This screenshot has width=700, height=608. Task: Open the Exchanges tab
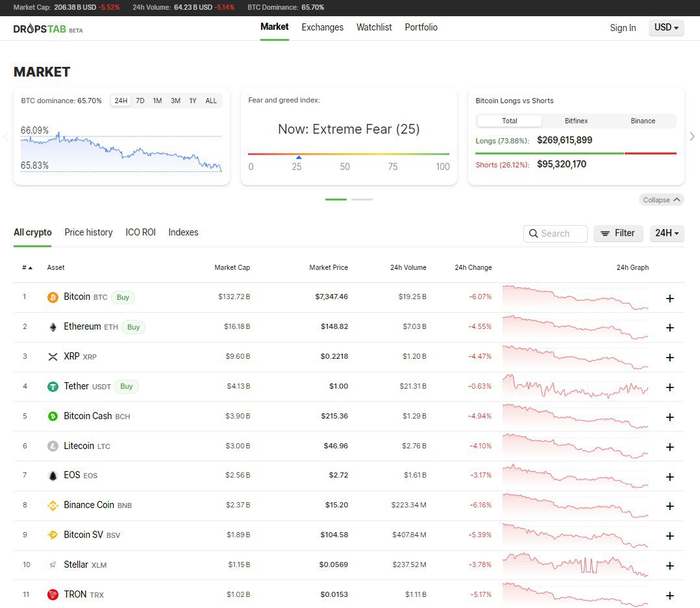coord(322,27)
